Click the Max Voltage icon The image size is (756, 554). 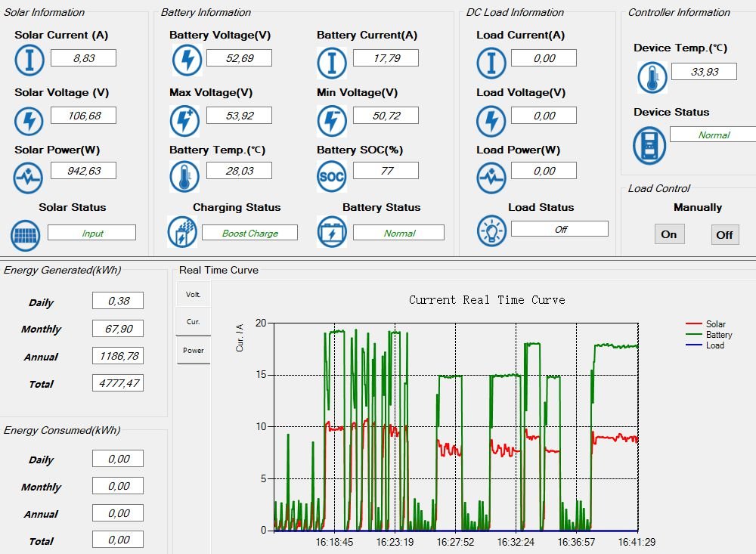184,120
